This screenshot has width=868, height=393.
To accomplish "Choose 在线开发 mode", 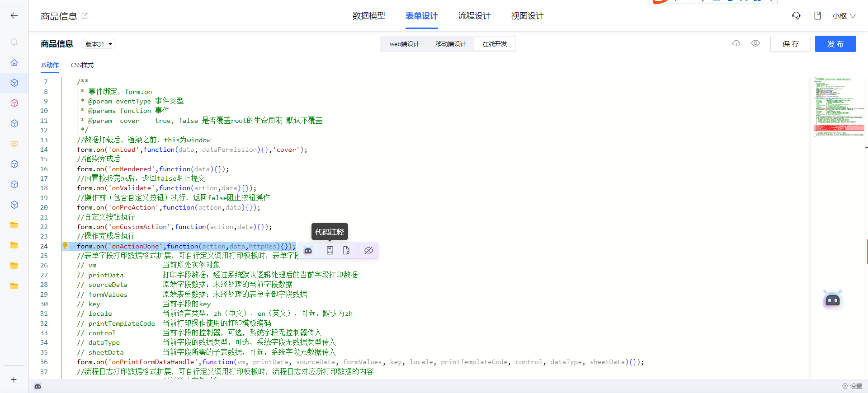I will point(495,44).
